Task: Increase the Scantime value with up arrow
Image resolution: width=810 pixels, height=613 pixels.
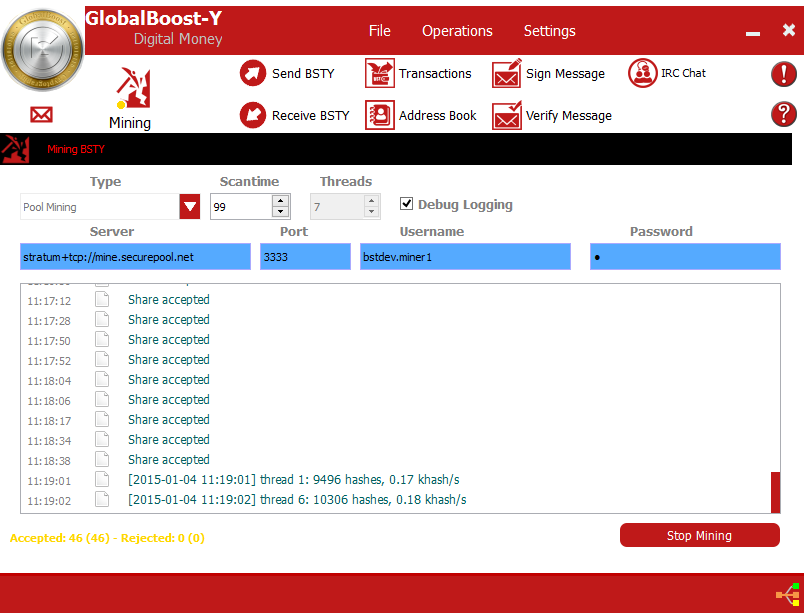Action: [280, 200]
